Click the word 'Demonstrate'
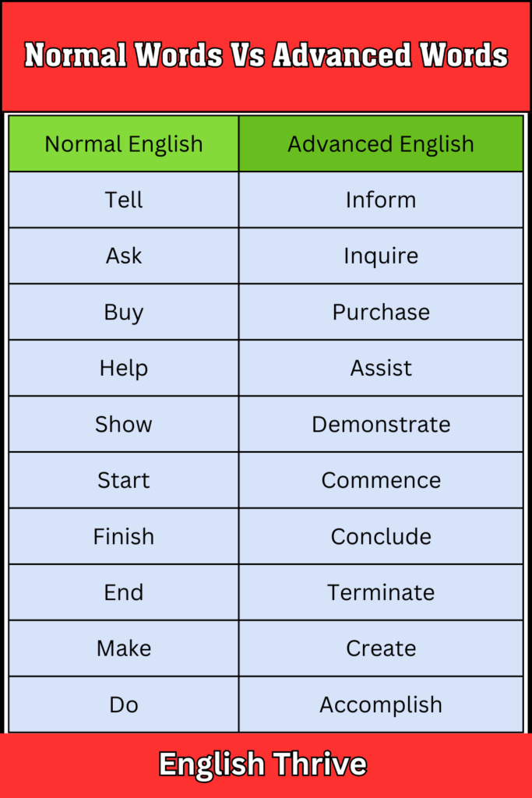Viewport: 532px width, 798px height. (x=381, y=425)
